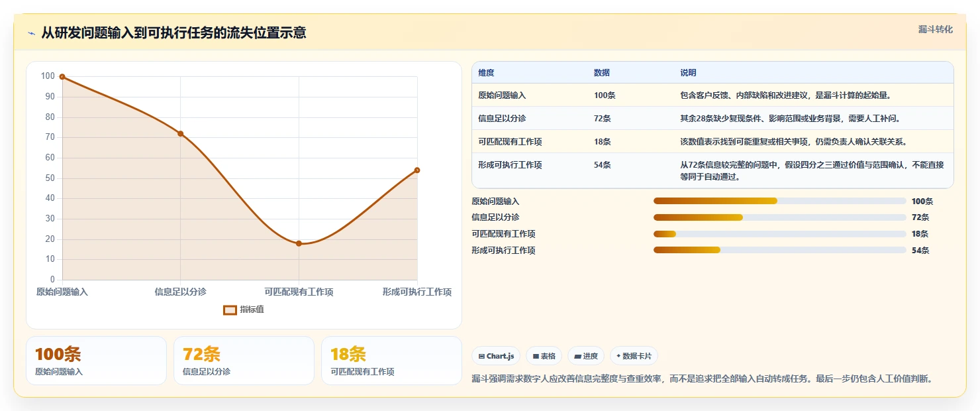This screenshot has height=411, width=980.
Task: Click the 可匹配现有工作项 progress bar
Action: coord(779,233)
